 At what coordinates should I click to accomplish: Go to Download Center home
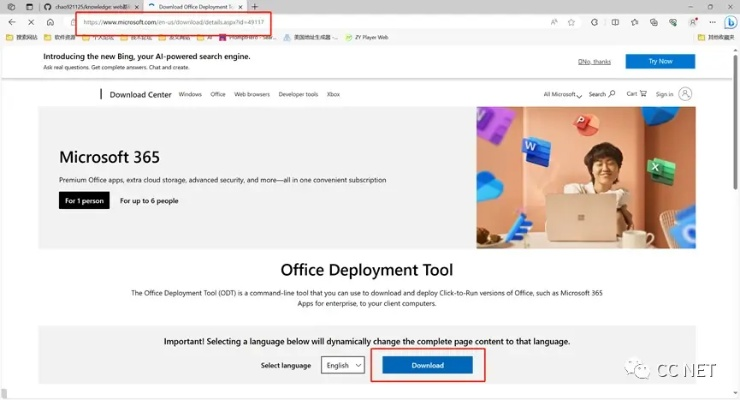point(140,94)
